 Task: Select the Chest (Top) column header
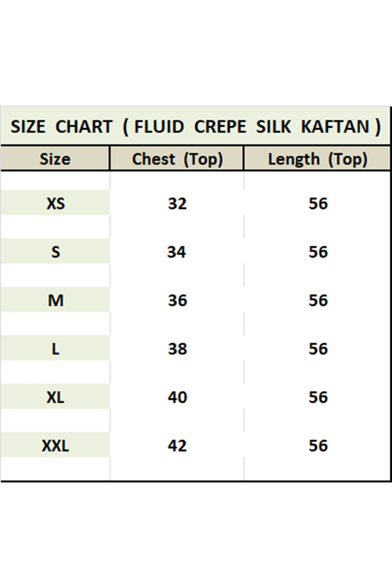coord(177,159)
